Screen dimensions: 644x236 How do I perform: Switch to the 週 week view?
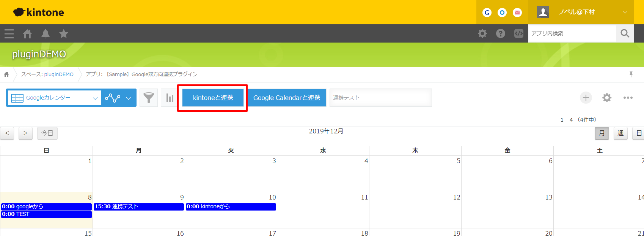tap(620, 133)
